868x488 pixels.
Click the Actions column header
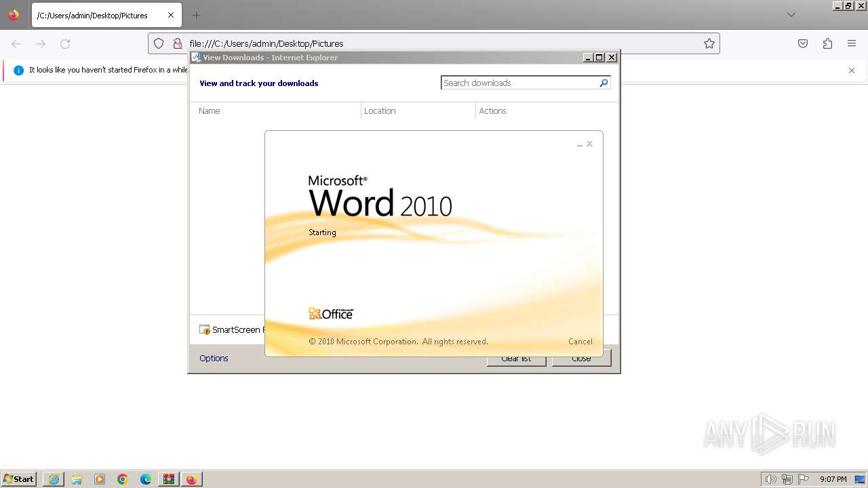click(x=547, y=110)
